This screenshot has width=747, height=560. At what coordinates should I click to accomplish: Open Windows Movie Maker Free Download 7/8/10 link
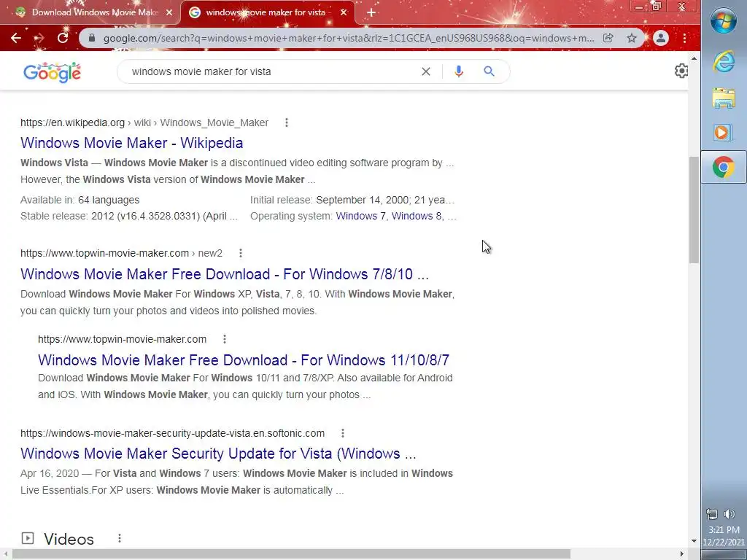[225, 274]
